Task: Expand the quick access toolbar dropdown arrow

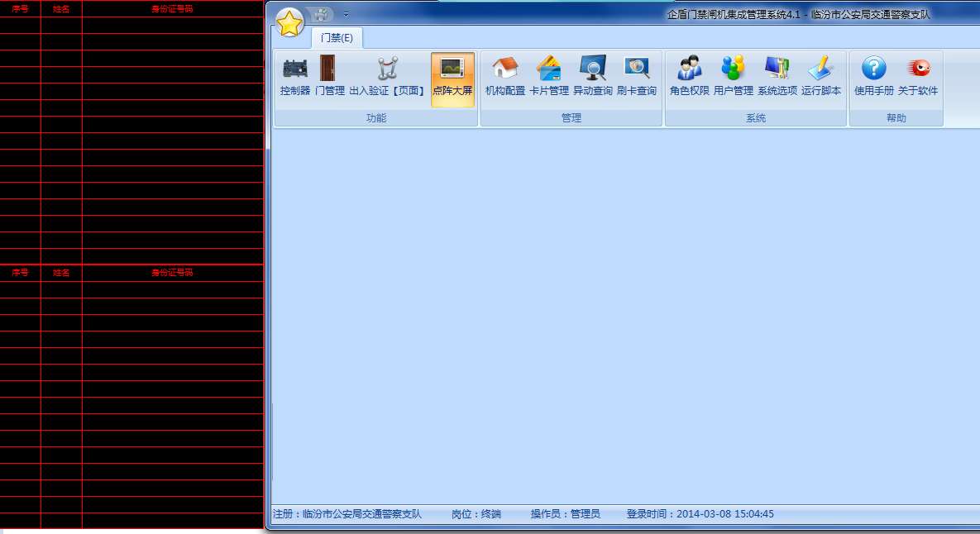Action: (346, 14)
